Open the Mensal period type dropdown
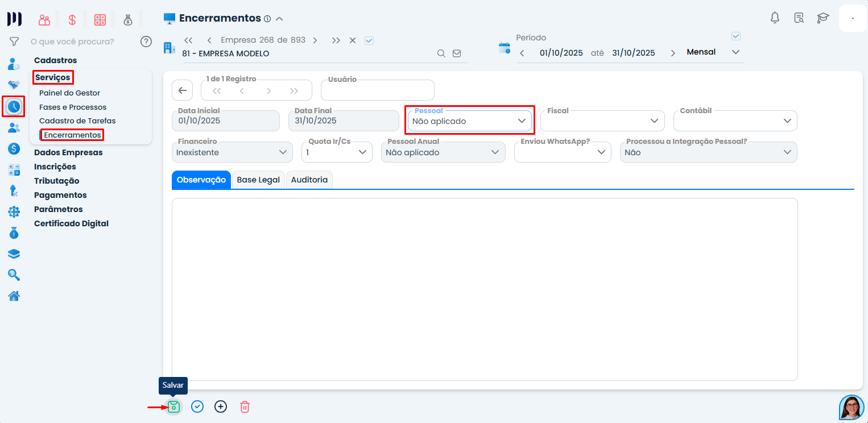The height and width of the screenshot is (423, 868). click(x=714, y=52)
